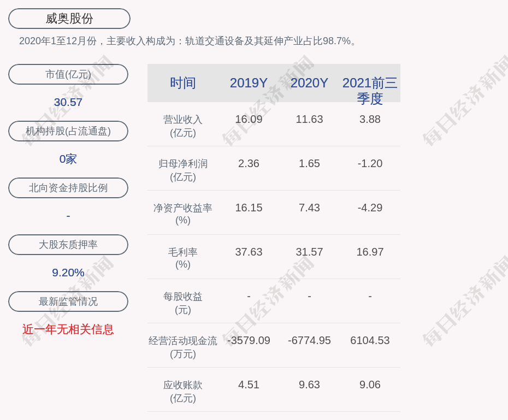Select the 2019Y column header

(x=249, y=83)
